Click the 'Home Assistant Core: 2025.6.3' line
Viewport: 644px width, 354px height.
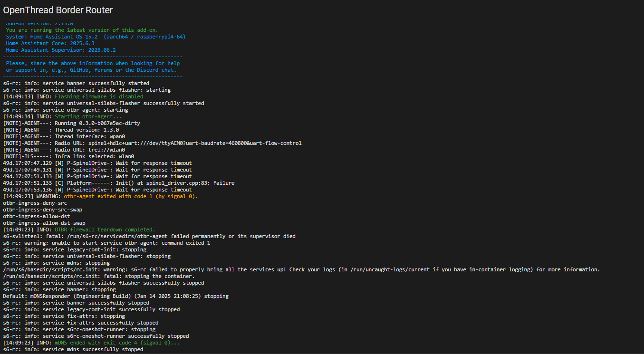tap(50, 43)
